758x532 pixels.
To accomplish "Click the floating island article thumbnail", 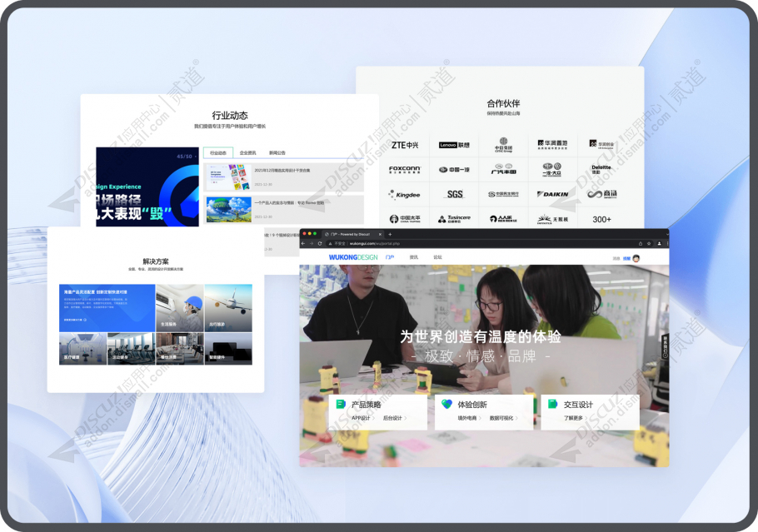I will 229,209.
